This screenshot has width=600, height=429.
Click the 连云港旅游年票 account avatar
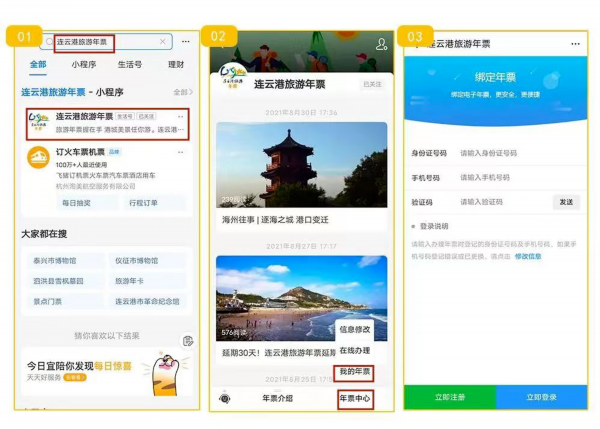tap(233, 76)
